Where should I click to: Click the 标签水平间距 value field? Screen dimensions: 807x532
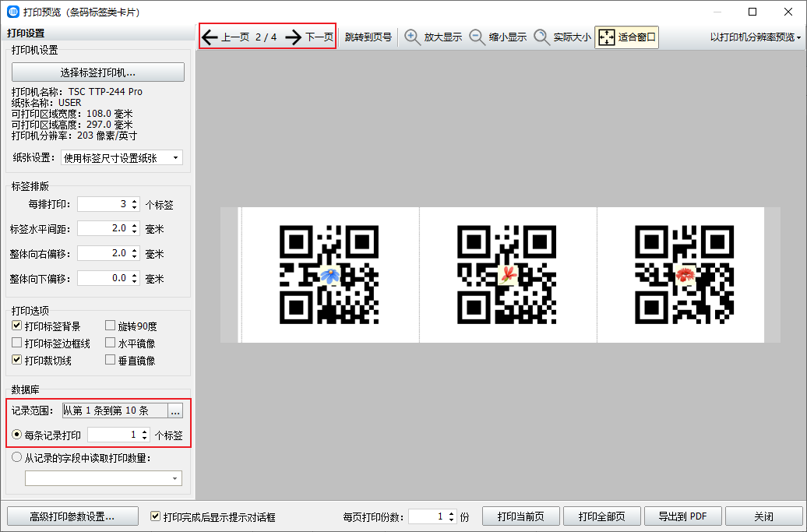pyautogui.click(x=103, y=228)
